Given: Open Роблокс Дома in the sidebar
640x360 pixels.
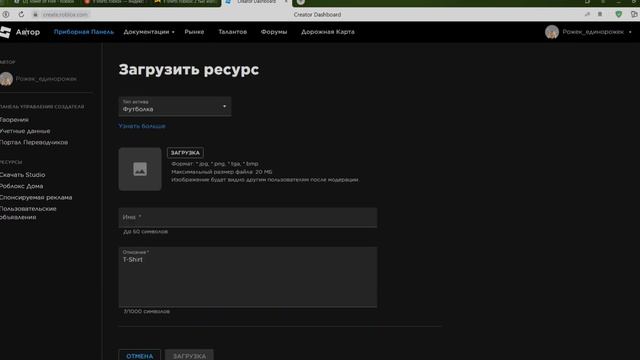Looking at the screenshot, I should tap(22, 186).
